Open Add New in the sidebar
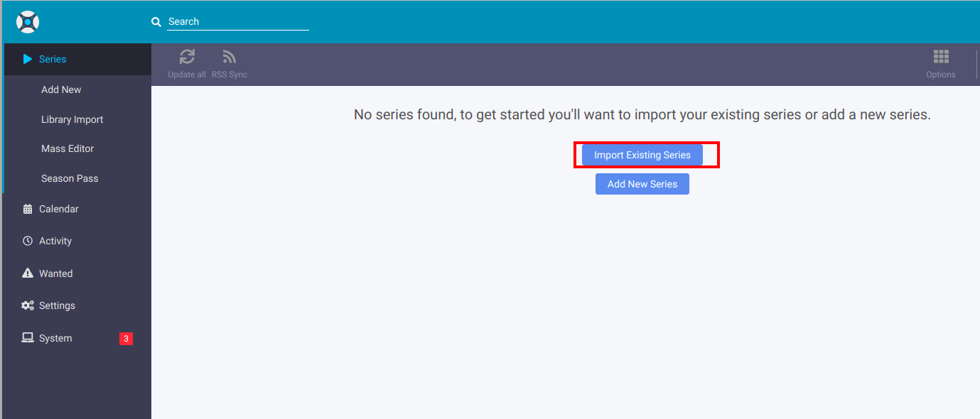Viewport: 980px width, 419px height. click(x=61, y=89)
